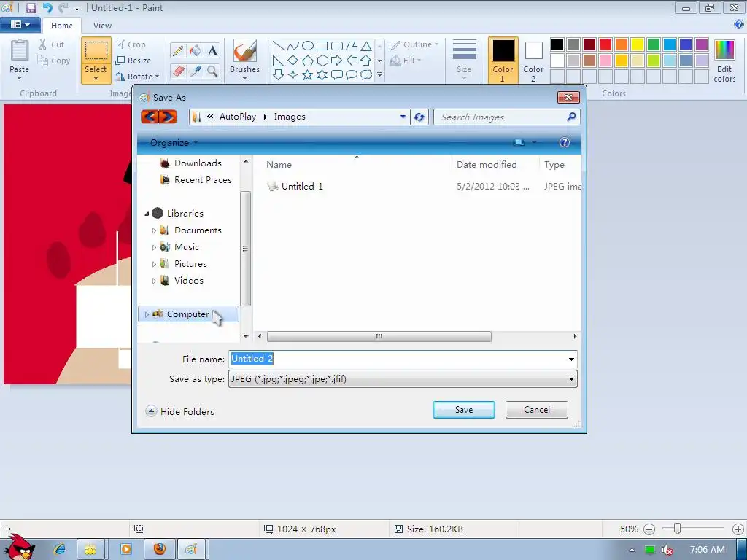Click the Copy button
The width and height of the screenshot is (747, 560).
[x=54, y=61]
